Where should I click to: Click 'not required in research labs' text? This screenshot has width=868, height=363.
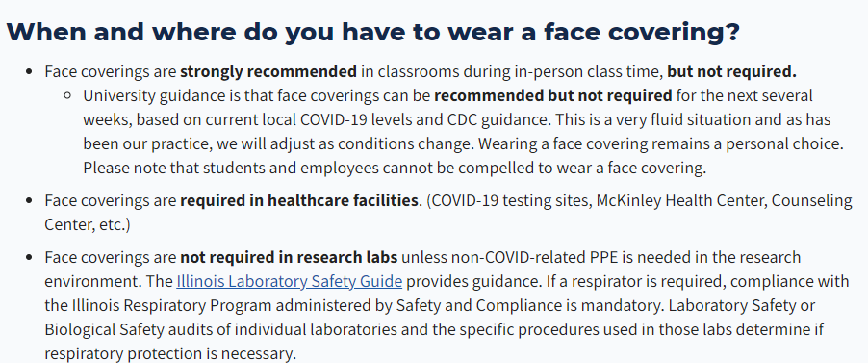pyautogui.click(x=289, y=258)
